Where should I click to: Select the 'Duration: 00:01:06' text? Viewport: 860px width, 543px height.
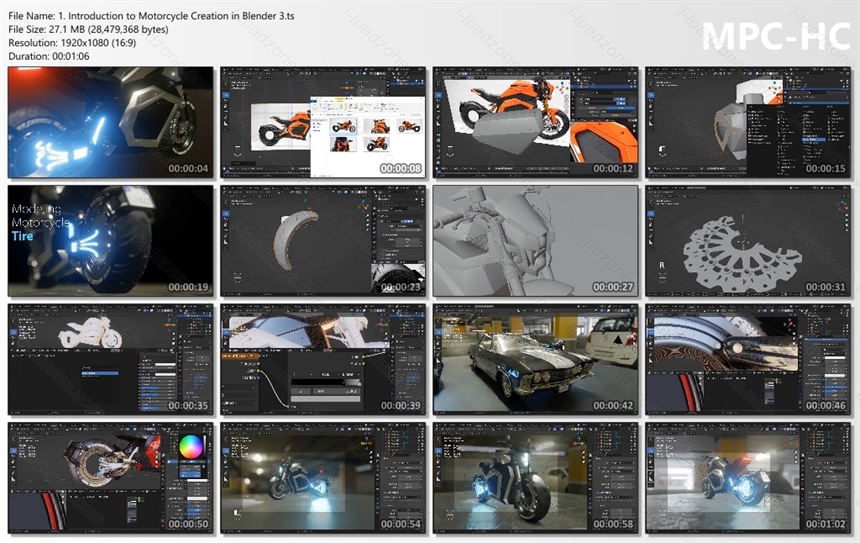point(49,56)
